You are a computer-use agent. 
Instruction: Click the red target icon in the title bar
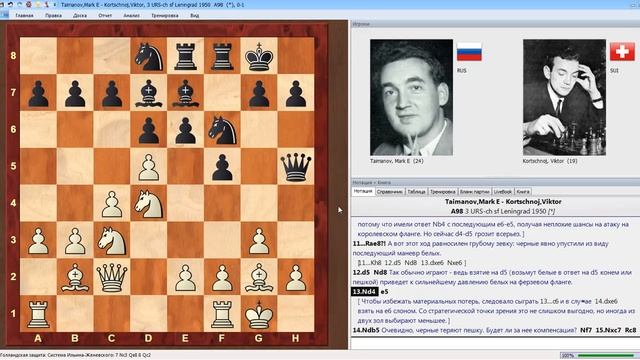point(29,4)
